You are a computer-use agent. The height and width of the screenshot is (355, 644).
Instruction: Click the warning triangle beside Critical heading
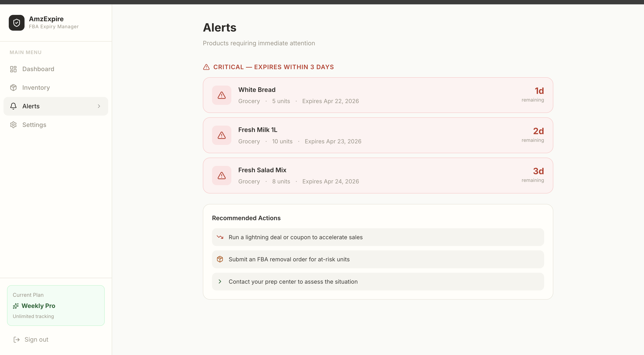click(x=206, y=67)
